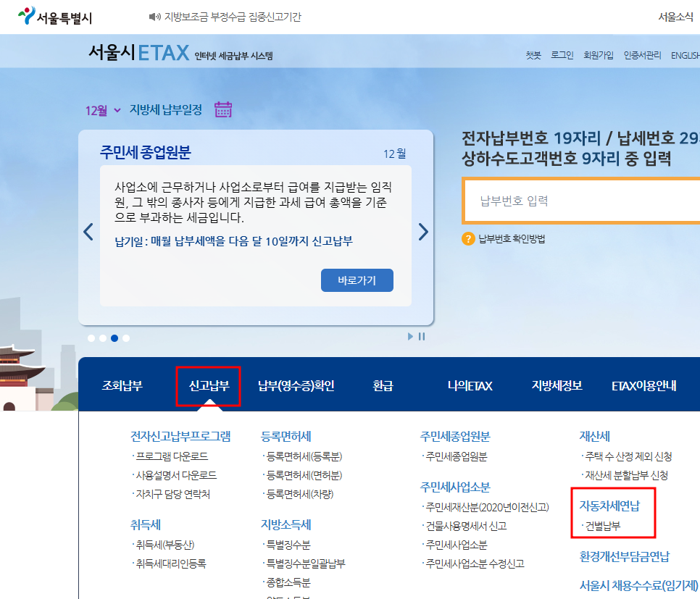Click the 납부번호 입력 field
The width and height of the screenshot is (700, 599).
coord(582,201)
